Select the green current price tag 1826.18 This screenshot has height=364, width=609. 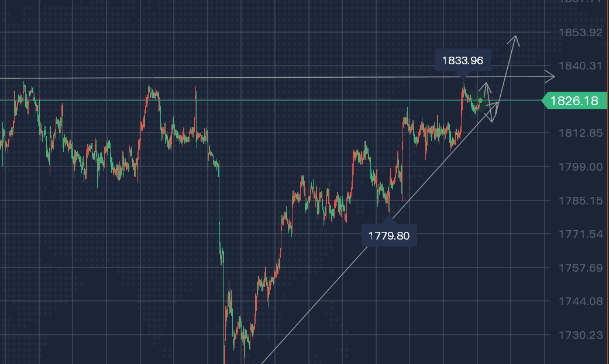(574, 101)
